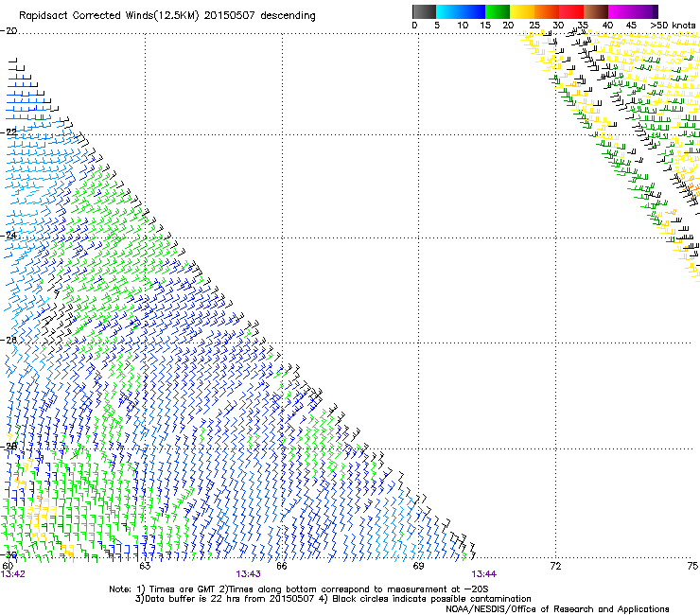Click the green 15-20 knots color swatch
The width and height of the screenshot is (700, 615).
[498, 11]
